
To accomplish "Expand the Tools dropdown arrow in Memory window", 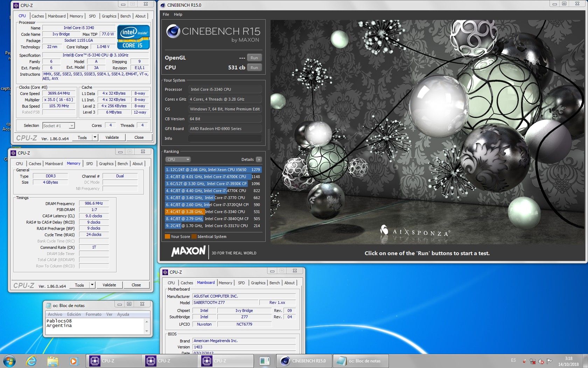I will 92,285.
